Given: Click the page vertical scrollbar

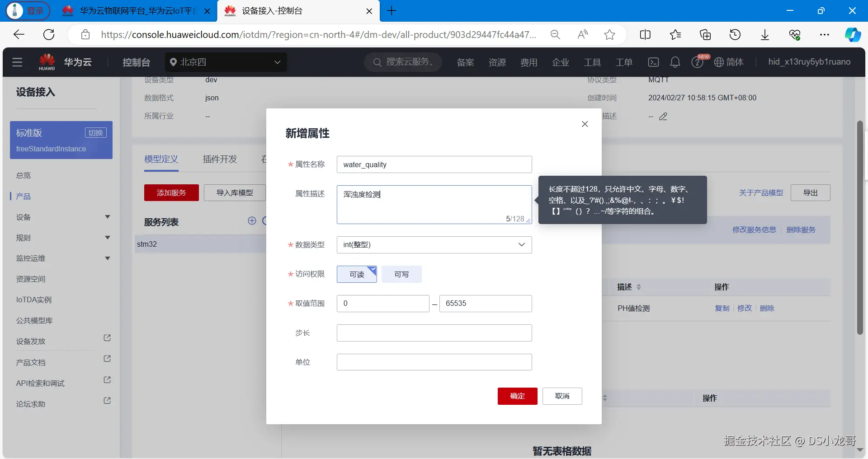Looking at the screenshot, I should [x=860, y=228].
